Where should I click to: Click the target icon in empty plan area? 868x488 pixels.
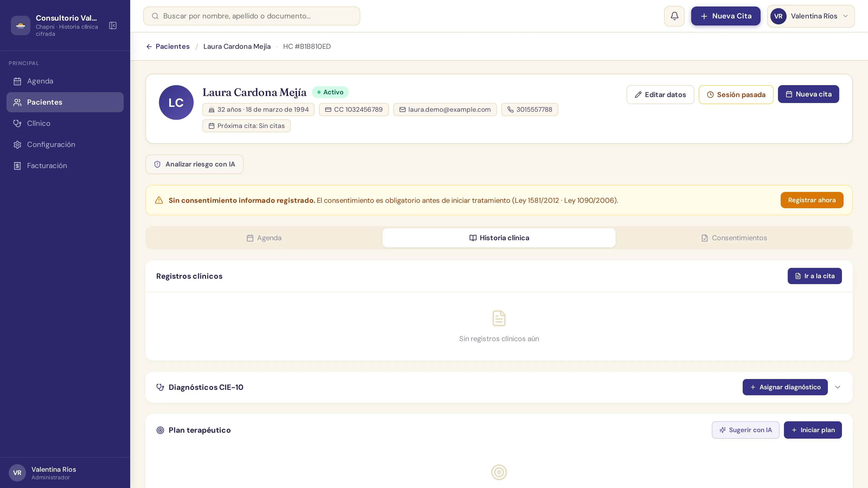coord(499,472)
